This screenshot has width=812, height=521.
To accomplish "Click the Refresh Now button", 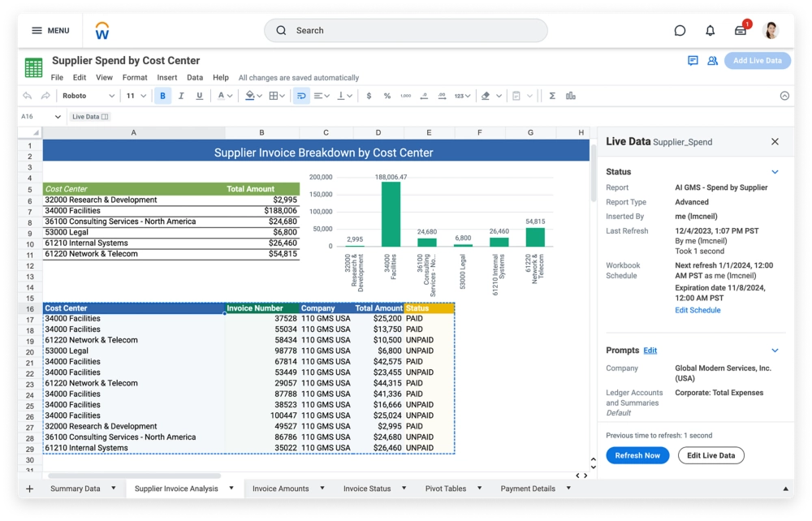I will [637, 455].
